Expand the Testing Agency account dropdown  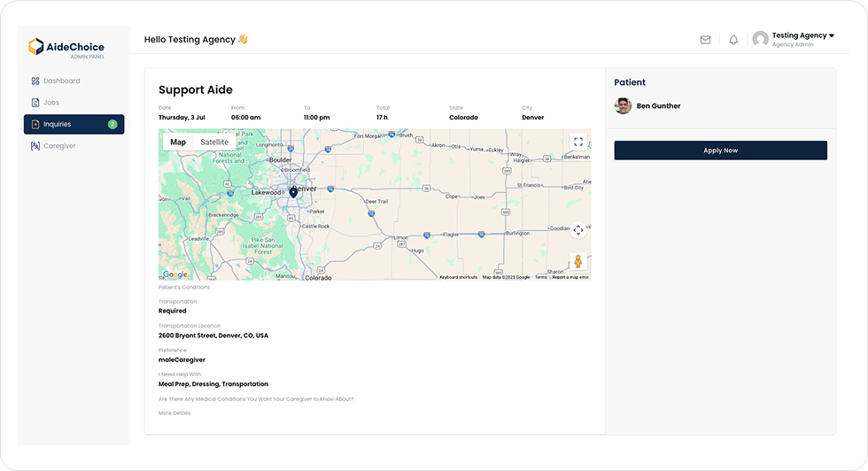(x=832, y=35)
